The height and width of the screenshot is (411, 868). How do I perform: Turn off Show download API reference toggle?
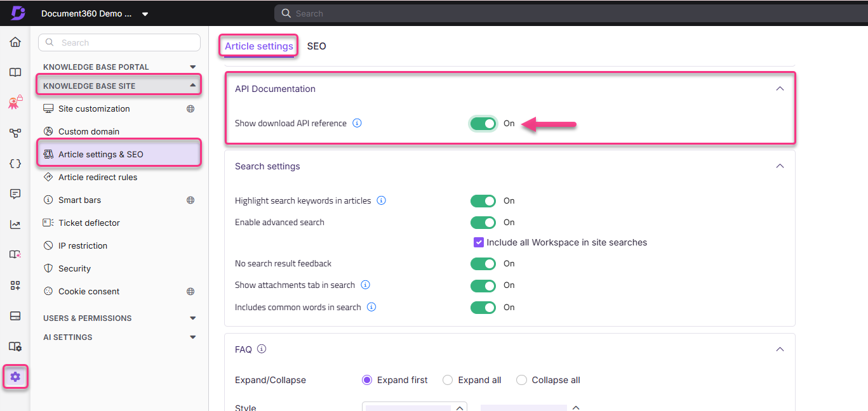[x=483, y=124]
